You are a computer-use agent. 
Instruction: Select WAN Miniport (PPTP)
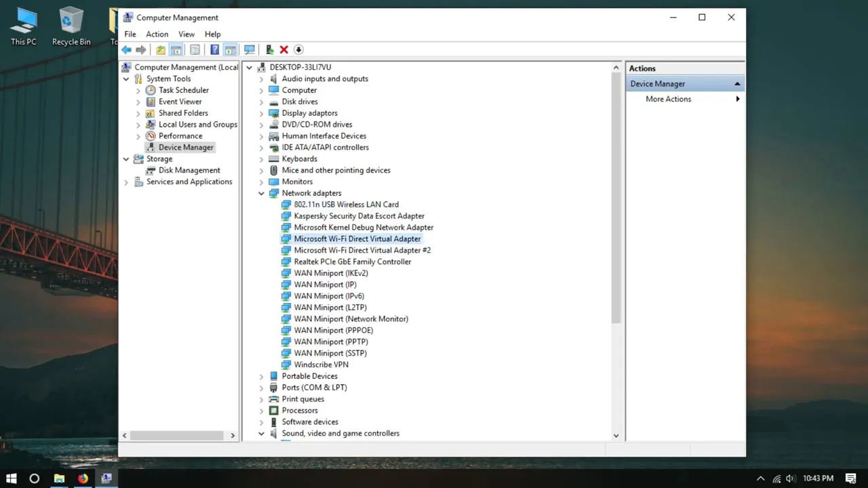click(x=331, y=342)
